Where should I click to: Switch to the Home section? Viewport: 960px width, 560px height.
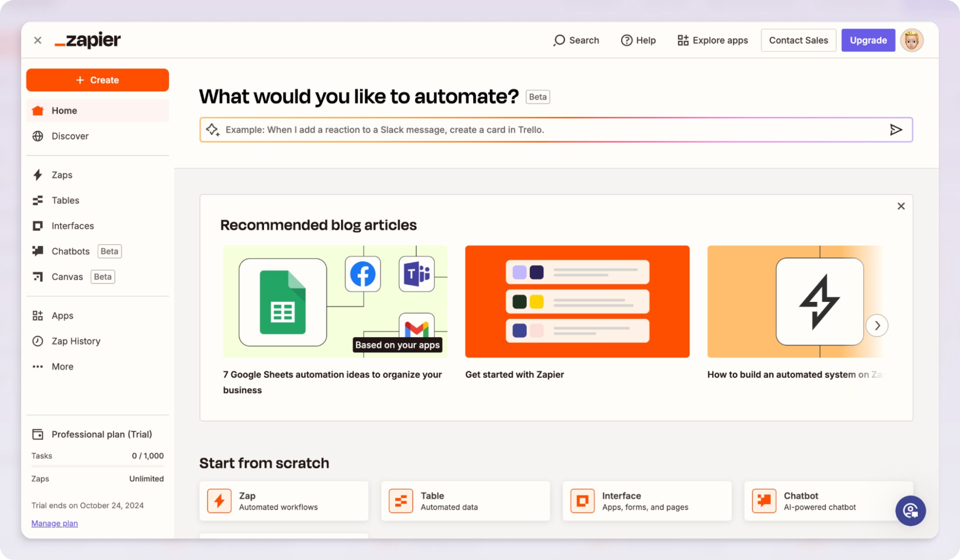(64, 110)
